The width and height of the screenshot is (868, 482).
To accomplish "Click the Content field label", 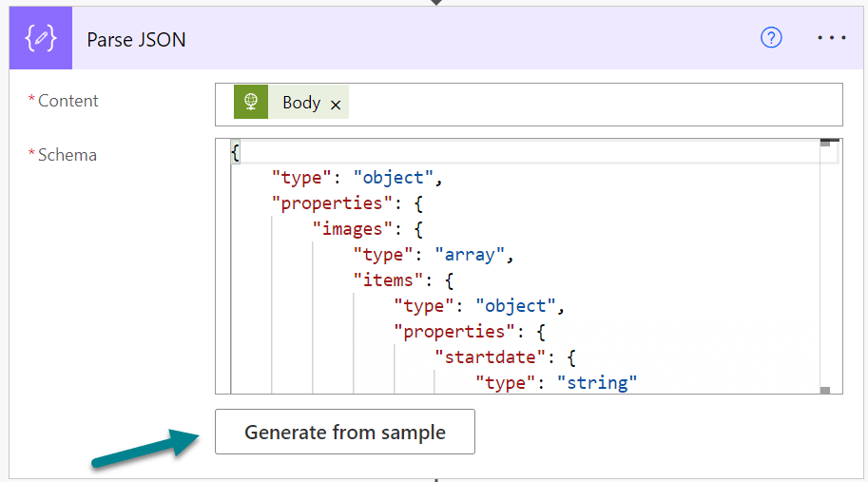I will click(x=68, y=101).
